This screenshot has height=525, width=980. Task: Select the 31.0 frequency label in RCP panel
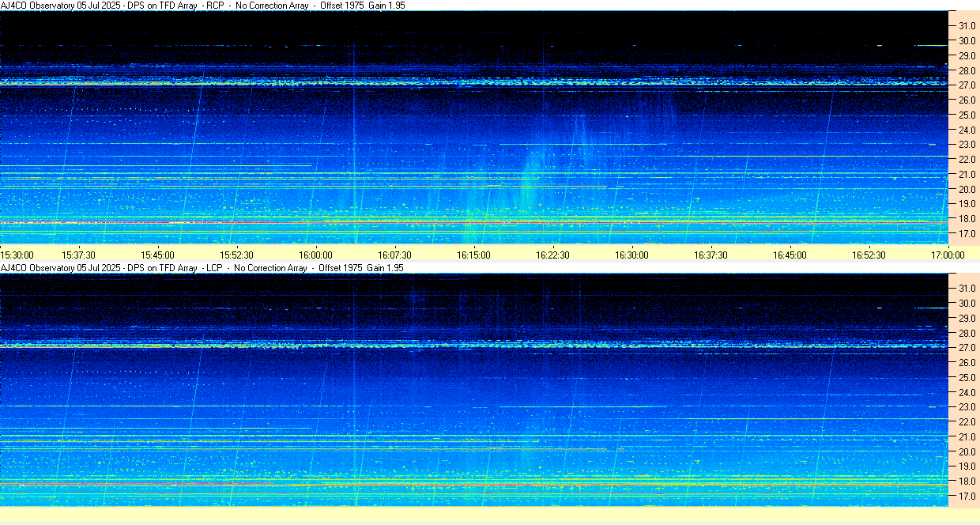(967, 26)
